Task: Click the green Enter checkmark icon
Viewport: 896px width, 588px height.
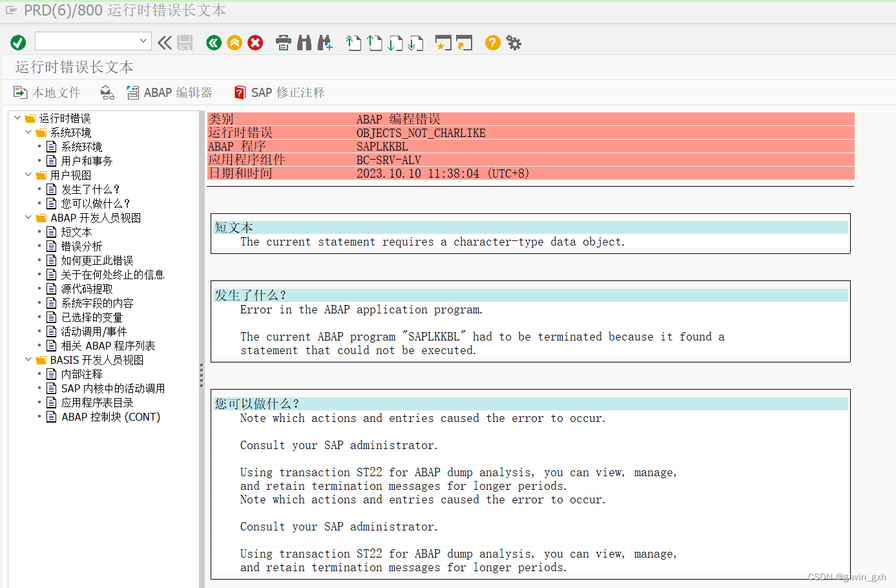Action: coord(18,43)
